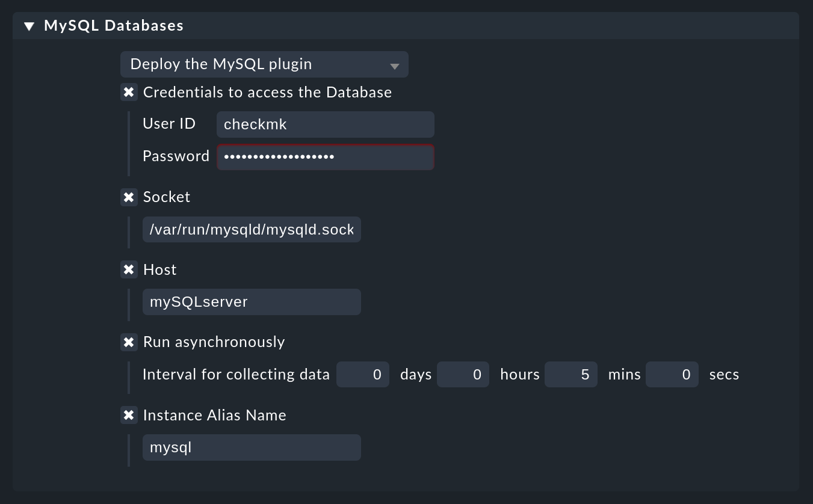The image size is (813, 504).
Task: Click the mins interval field
Action: point(571,375)
